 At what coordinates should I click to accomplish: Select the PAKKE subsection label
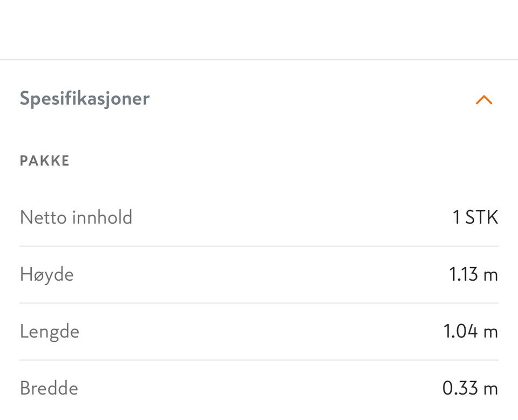[x=45, y=161]
